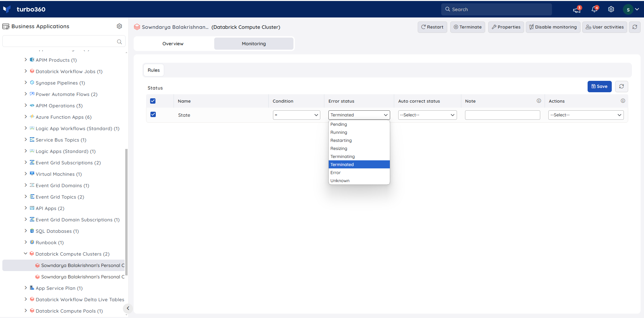
Task: Uncheck the State rule checkbox
Action: pyautogui.click(x=153, y=114)
